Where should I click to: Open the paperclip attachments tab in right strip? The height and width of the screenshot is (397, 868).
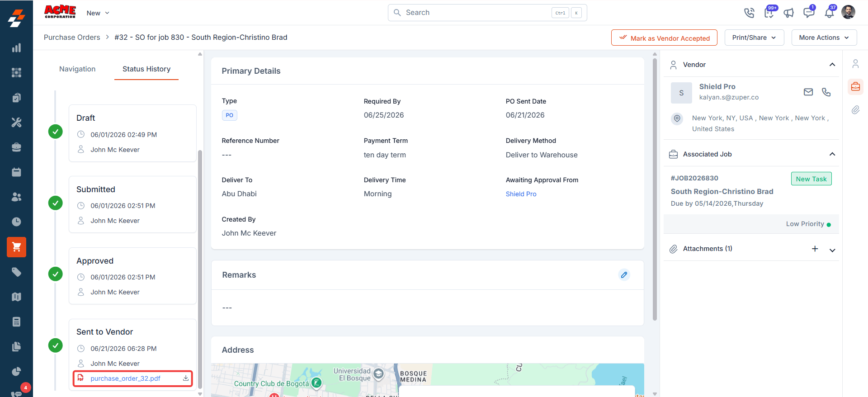tap(855, 110)
